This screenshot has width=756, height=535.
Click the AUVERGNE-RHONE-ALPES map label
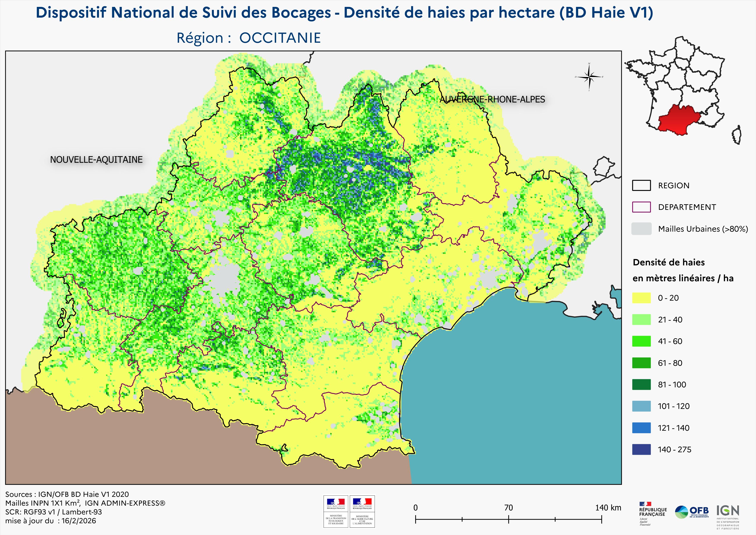[x=492, y=99]
